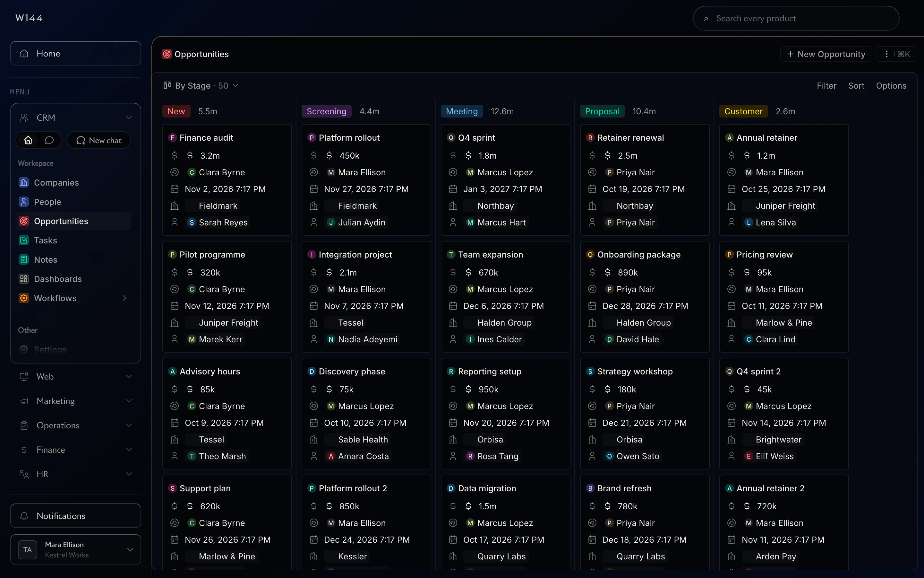Collapse the CRM section chevron
The image size is (924, 578).
pos(129,118)
